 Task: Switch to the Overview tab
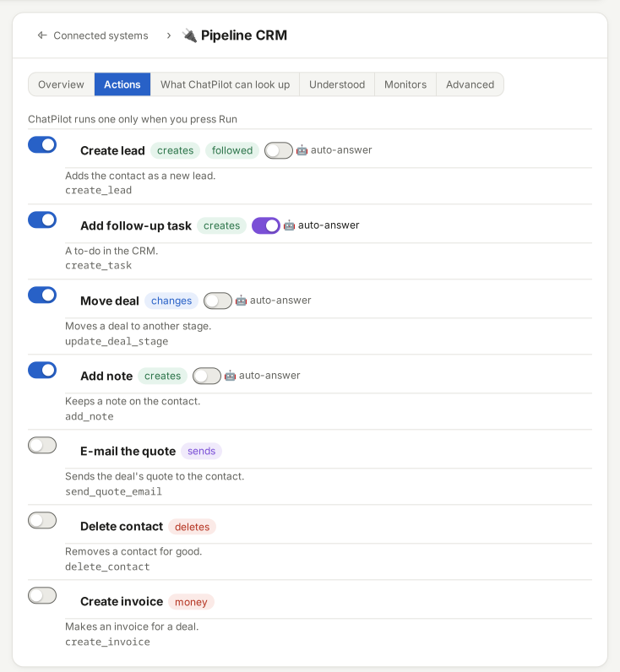tap(62, 84)
